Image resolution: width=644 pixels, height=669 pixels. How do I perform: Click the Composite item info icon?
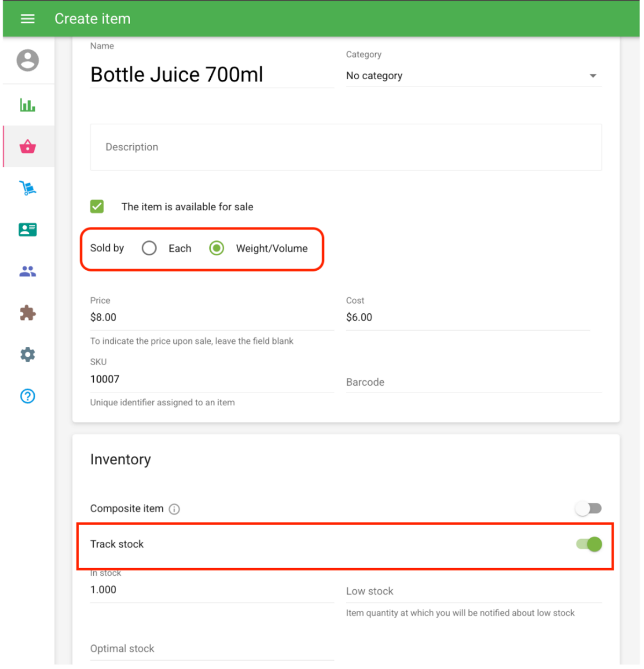[175, 509]
